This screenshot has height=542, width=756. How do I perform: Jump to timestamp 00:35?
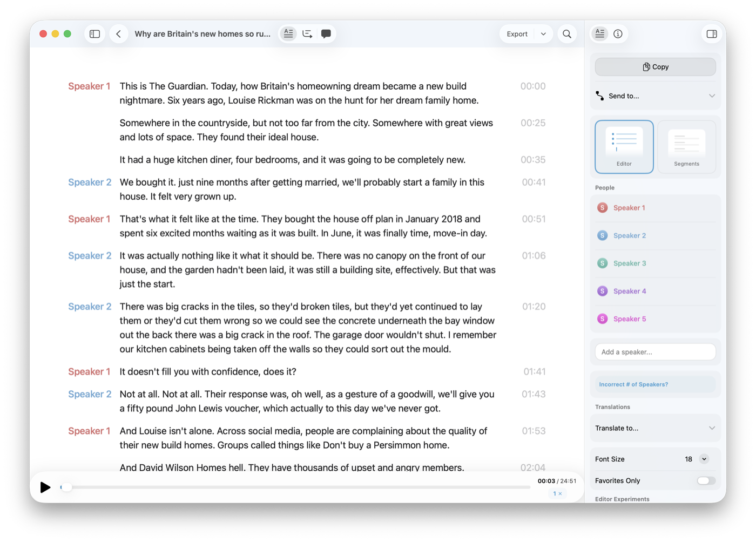(533, 160)
